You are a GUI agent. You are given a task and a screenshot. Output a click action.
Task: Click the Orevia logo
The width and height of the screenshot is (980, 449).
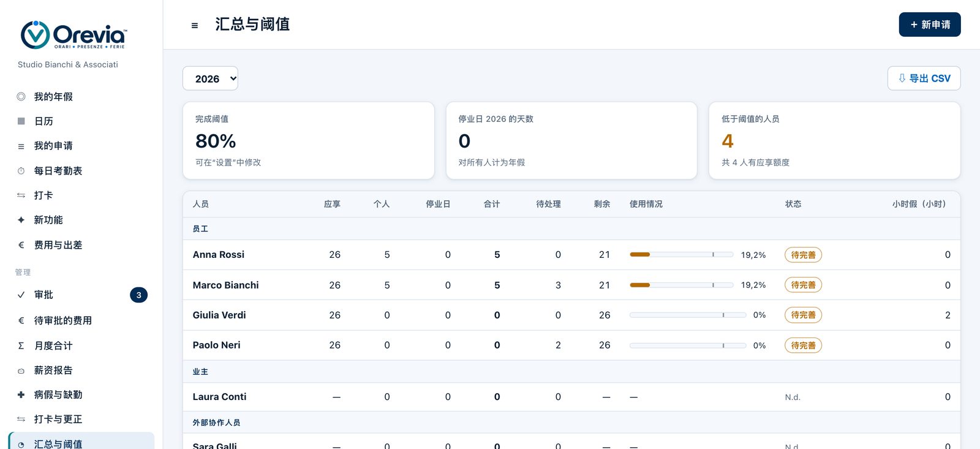(73, 35)
